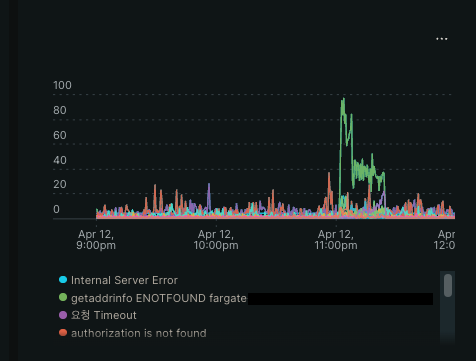Click the Apr 12, 11:00pm axis label

tap(336, 240)
